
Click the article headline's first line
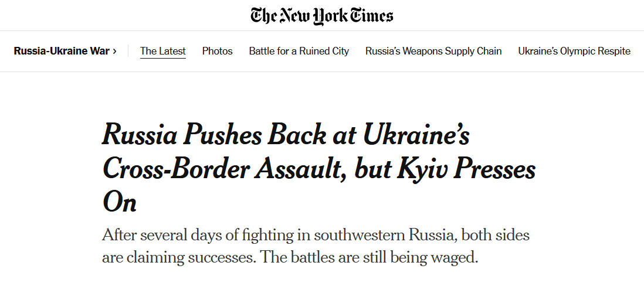click(x=286, y=136)
